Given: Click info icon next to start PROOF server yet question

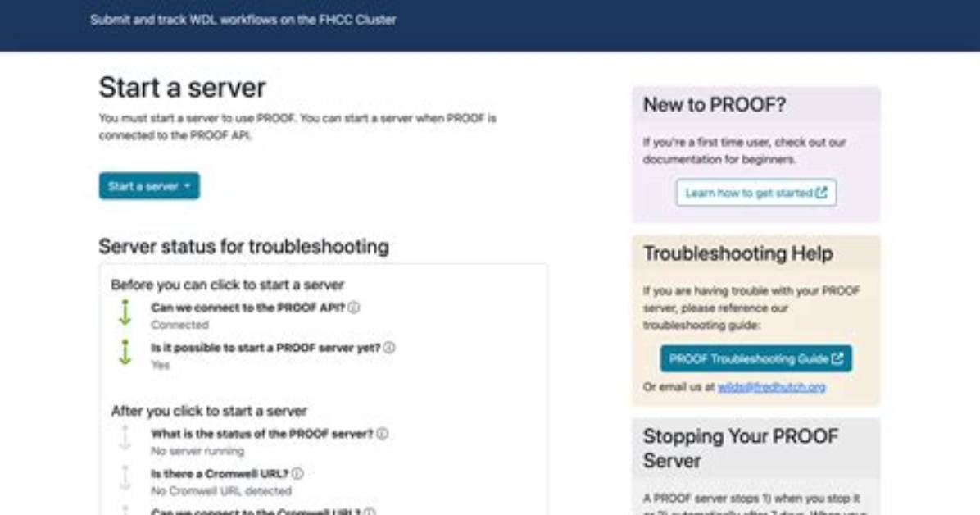Looking at the screenshot, I should pyautogui.click(x=388, y=347).
